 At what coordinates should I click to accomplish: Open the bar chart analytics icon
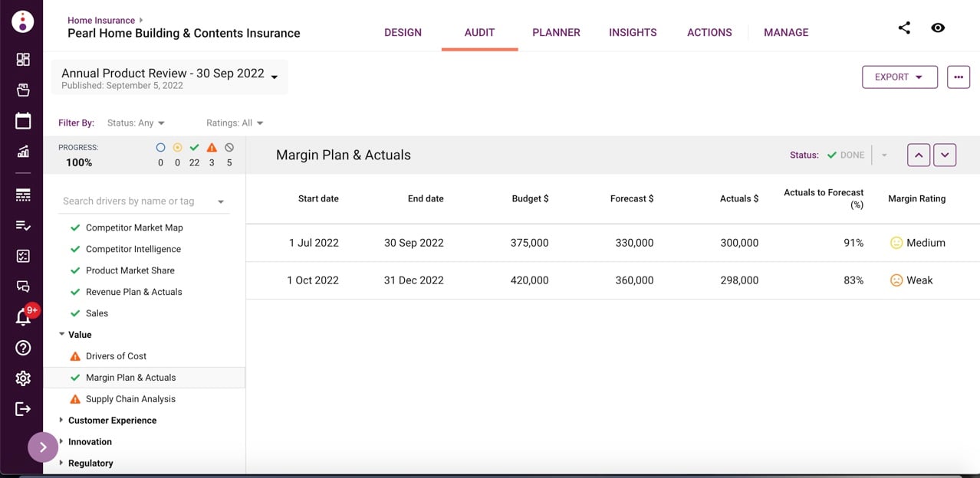[22, 151]
